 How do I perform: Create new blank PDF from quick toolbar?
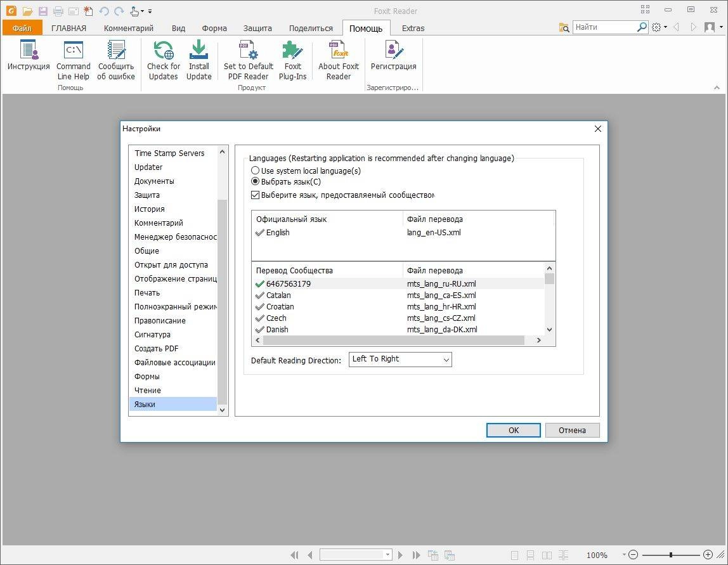point(88,11)
